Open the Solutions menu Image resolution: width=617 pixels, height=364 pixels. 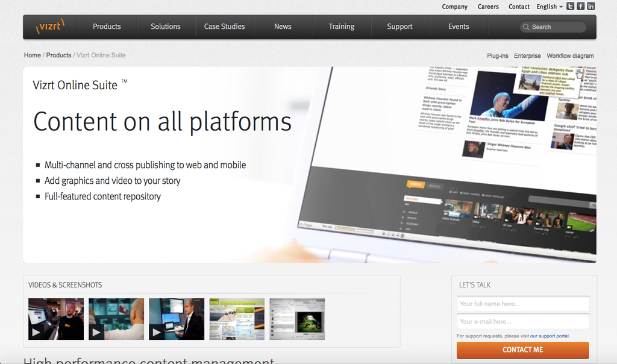point(166,27)
